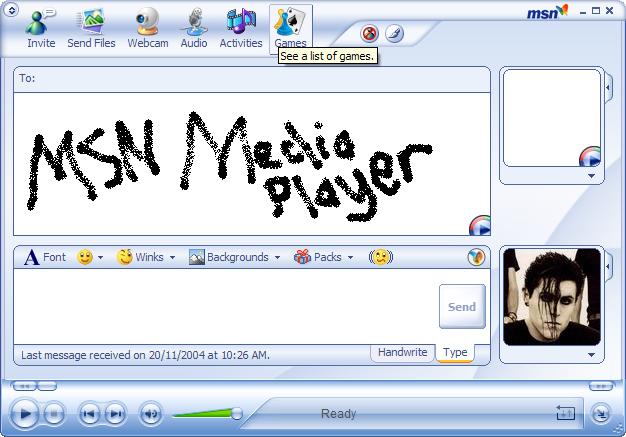Skip to the previous track

pos(89,413)
